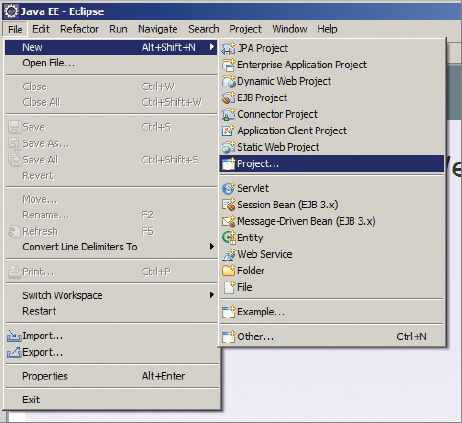
Task: Click the Entity icon
Action: [229, 238]
